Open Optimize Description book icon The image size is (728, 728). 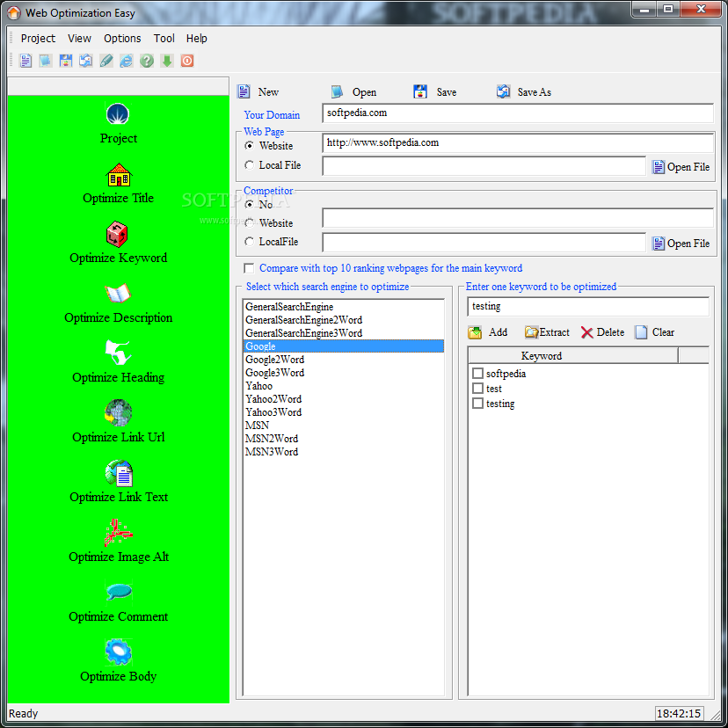(118, 294)
